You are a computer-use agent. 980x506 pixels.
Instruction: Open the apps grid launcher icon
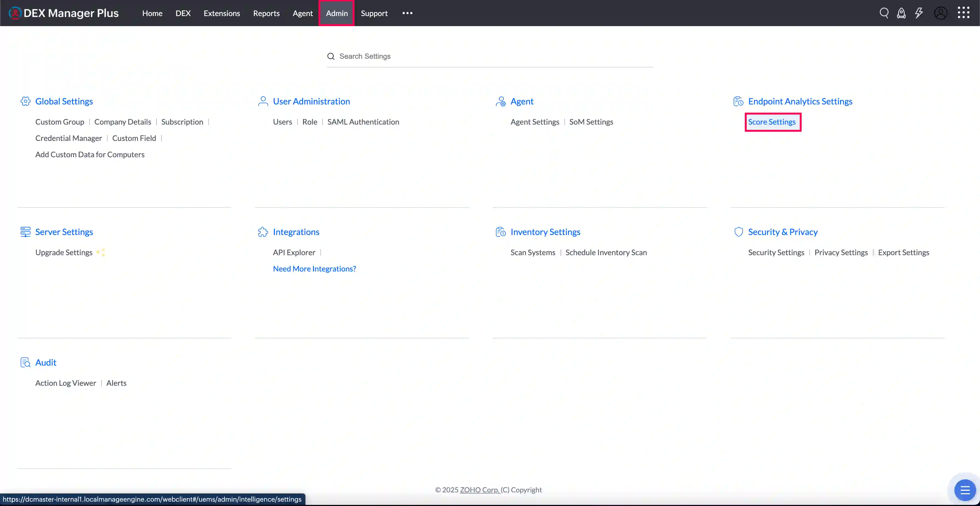pos(964,13)
